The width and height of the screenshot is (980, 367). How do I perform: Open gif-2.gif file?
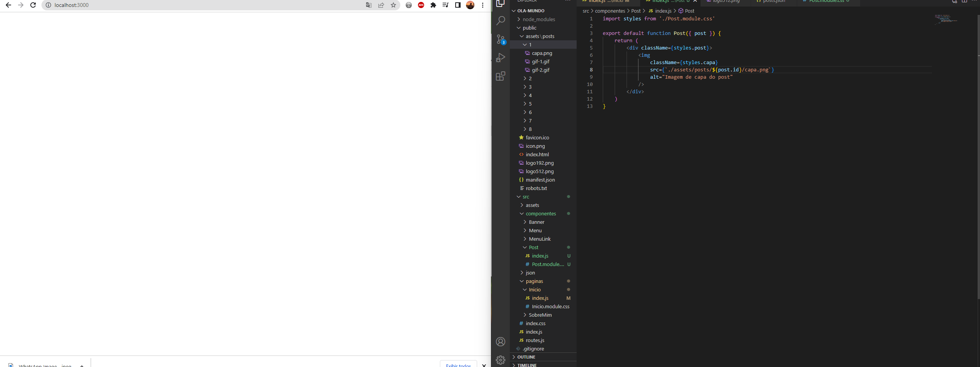point(543,70)
